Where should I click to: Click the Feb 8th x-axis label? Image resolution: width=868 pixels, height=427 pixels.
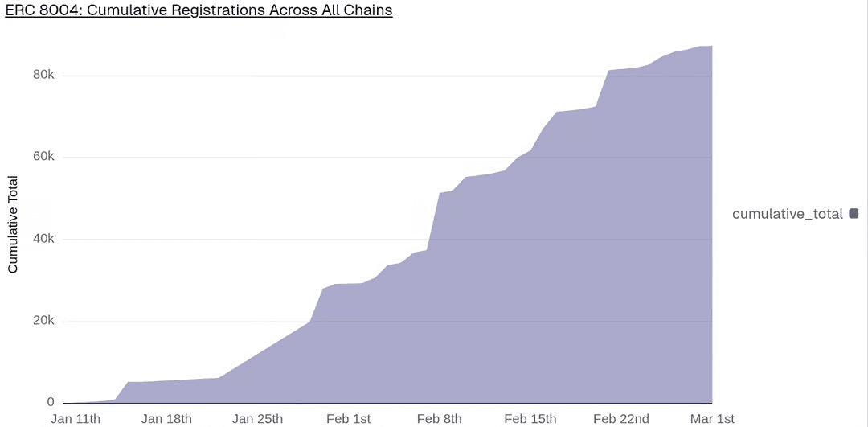440,419
